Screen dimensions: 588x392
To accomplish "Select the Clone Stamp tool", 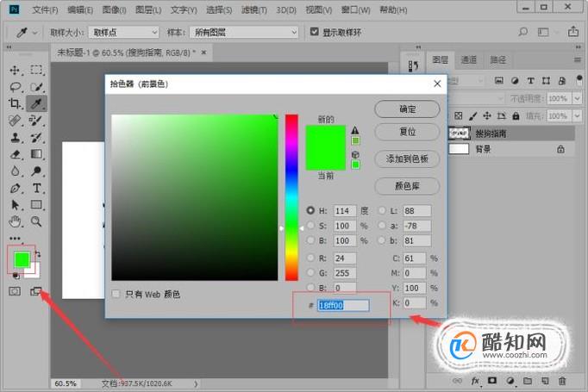I will coord(15,137).
